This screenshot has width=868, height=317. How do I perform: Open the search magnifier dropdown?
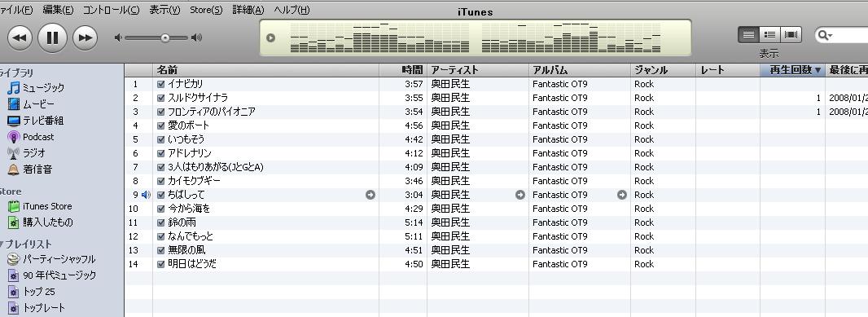coord(826,36)
